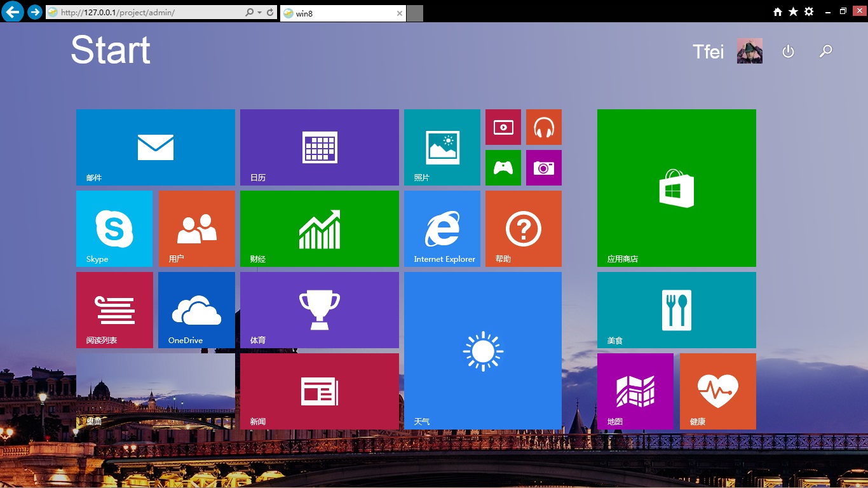Open the Desktop (桌面) tile
The height and width of the screenshot is (488, 868).
[156, 391]
